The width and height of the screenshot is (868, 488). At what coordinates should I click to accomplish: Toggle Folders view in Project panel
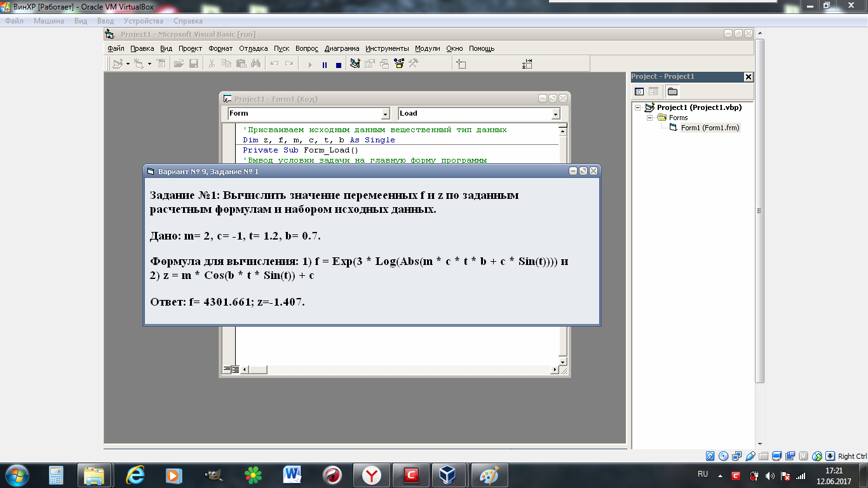click(672, 91)
